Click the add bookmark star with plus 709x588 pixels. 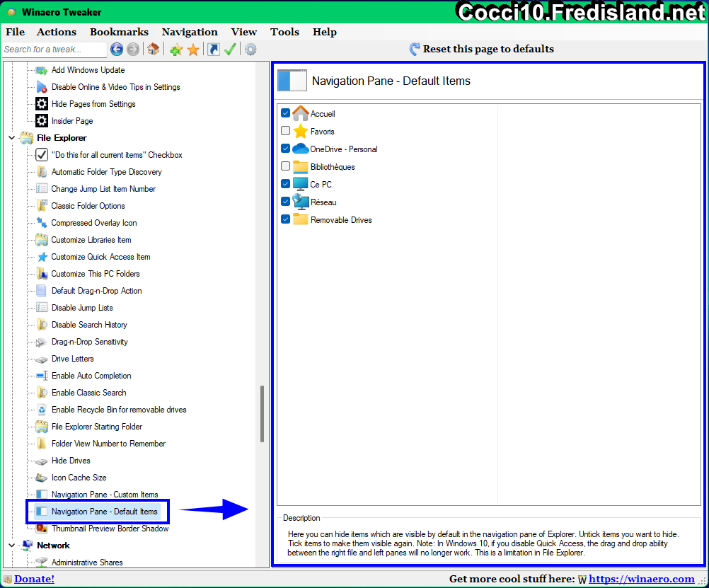(x=176, y=50)
